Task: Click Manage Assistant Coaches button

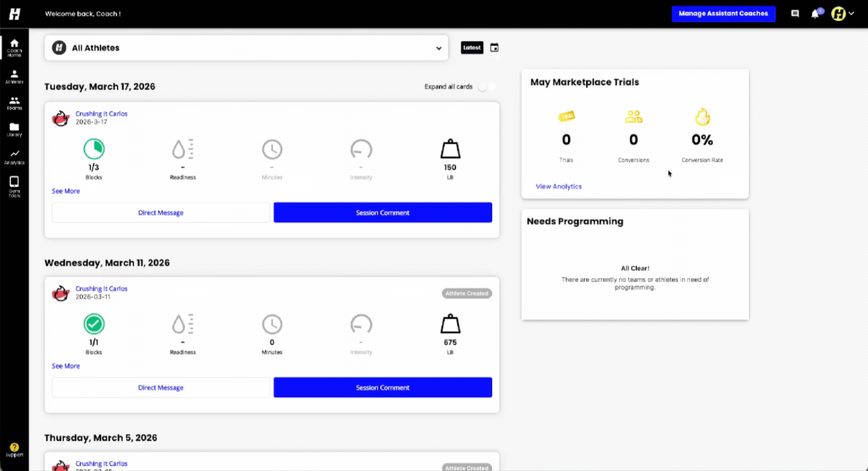Action: (x=723, y=14)
